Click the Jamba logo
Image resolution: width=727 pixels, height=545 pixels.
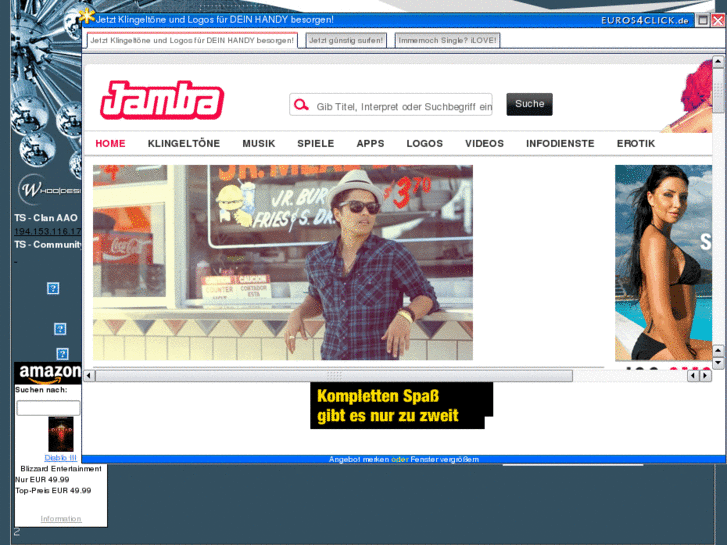(162, 100)
